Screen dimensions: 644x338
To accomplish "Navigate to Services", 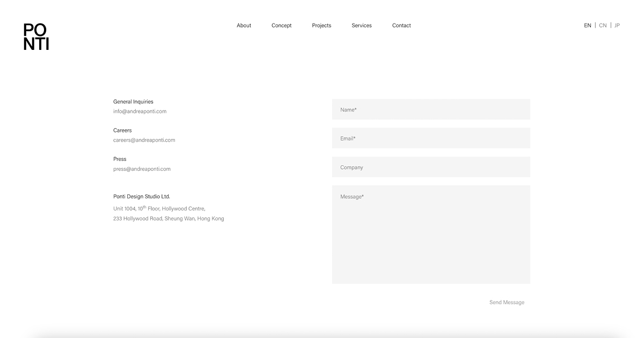I will (x=362, y=25).
